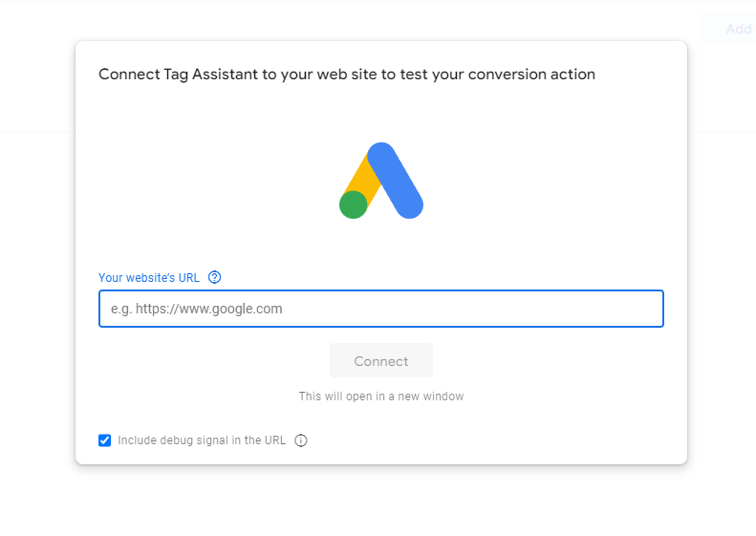756x536 pixels.
Task: Click the backdrop right of the dialog
Action: (x=722, y=287)
